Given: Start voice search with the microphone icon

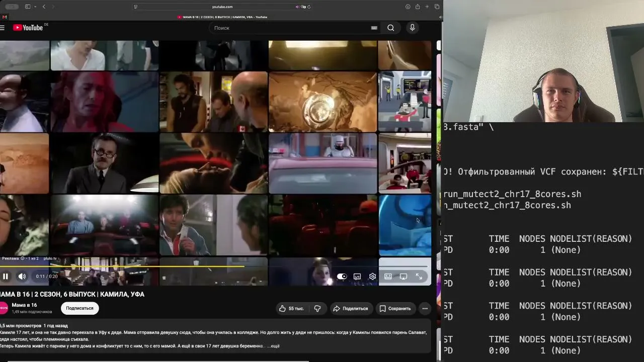Looking at the screenshot, I should tap(412, 28).
